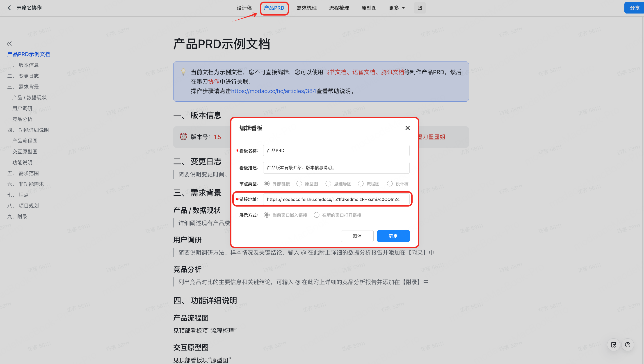644x364 pixels.
Task: Jump to 竞品分析 in outline
Action: 22,119
